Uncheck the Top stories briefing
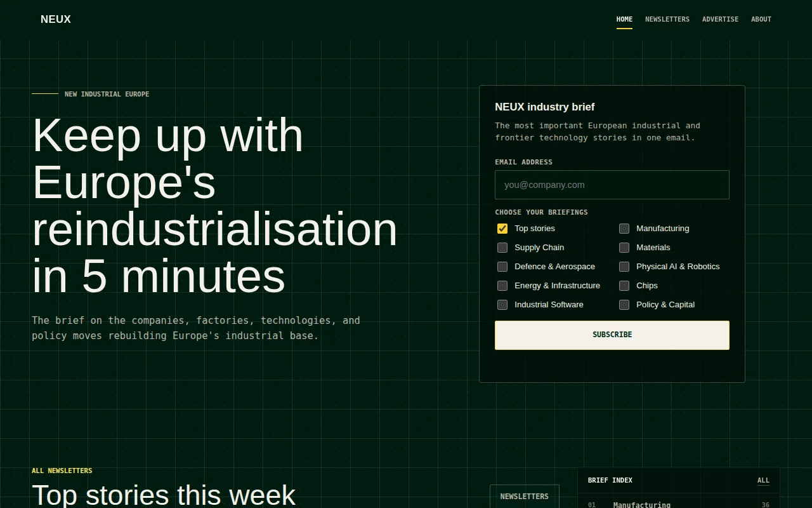 (x=502, y=229)
